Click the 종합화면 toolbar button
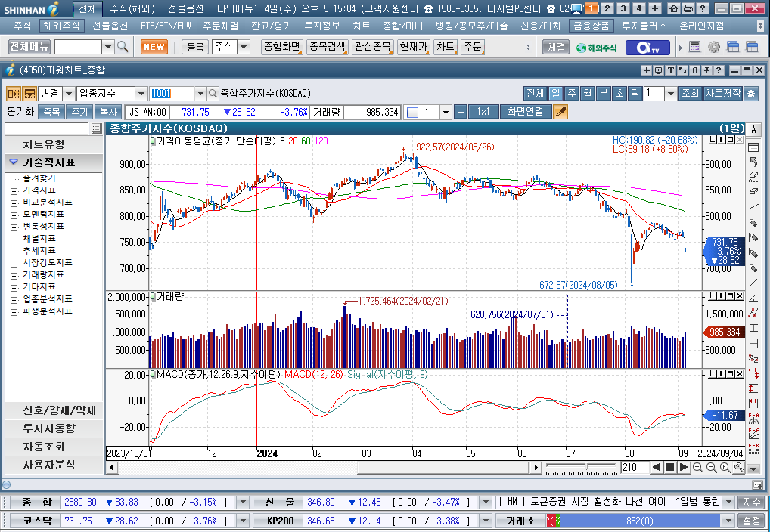Image resolution: width=770 pixels, height=532 pixels. (x=282, y=47)
